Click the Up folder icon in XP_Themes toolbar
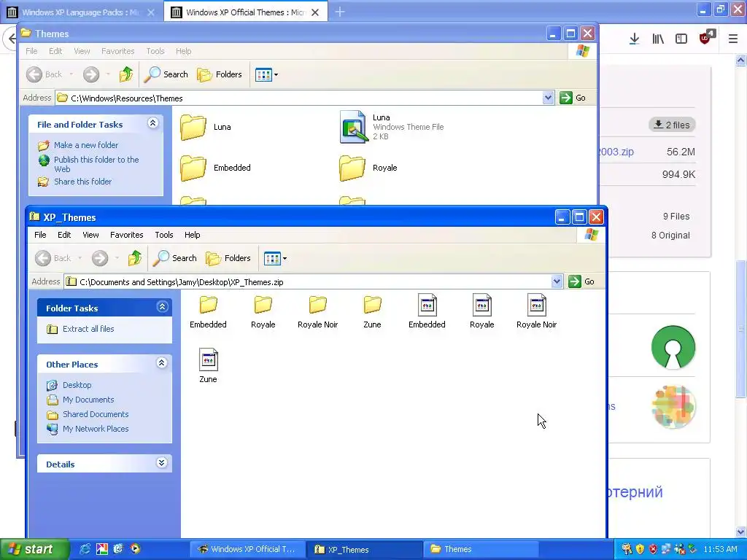 pyautogui.click(x=135, y=258)
